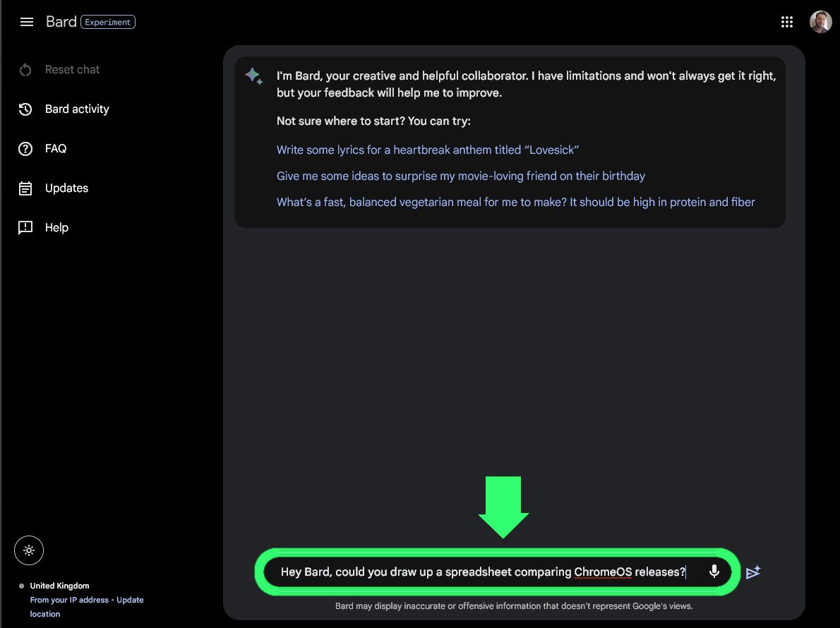
Task: Send the prompt with submit arrow
Action: (x=752, y=572)
